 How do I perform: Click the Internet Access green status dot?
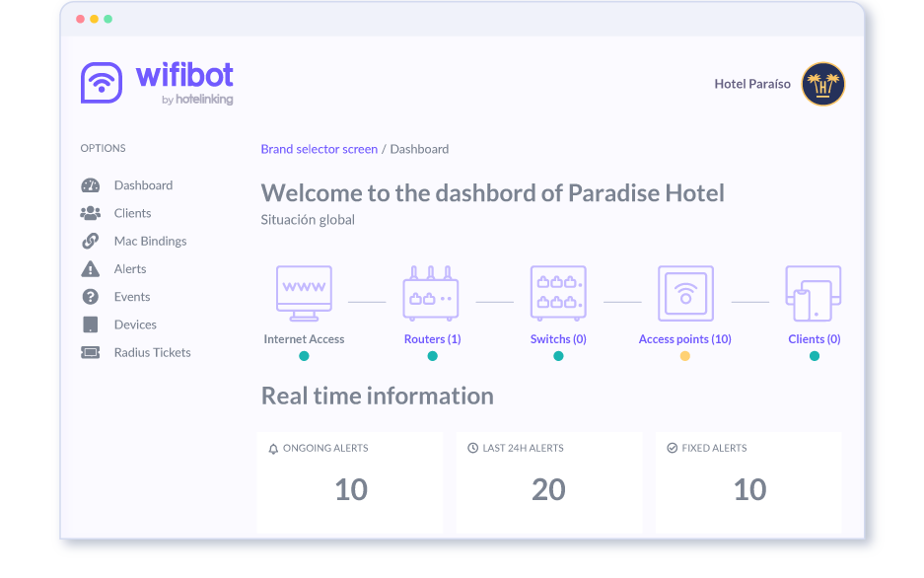[x=304, y=356]
